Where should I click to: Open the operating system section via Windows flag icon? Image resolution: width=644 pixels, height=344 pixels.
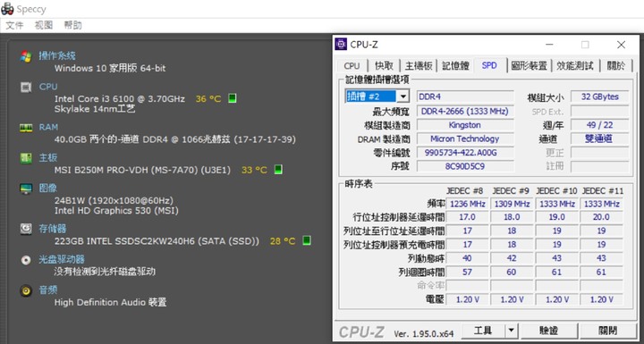pyautogui.click(x=25, y=56)
